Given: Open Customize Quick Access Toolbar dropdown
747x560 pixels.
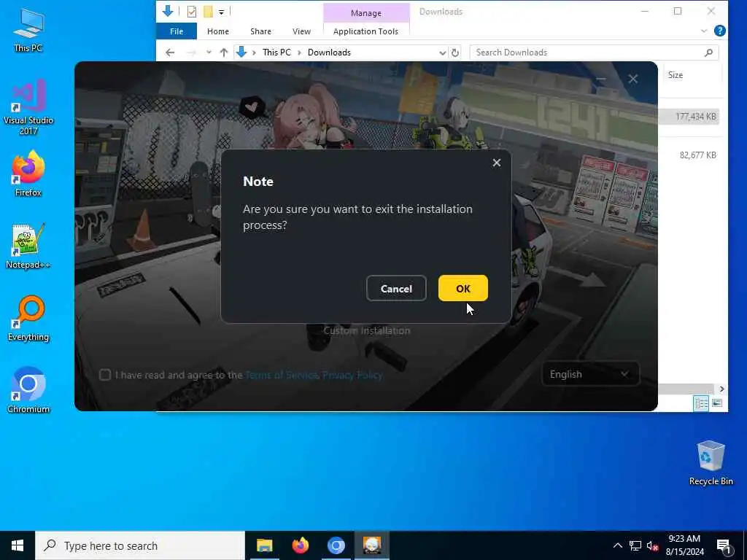Looking at the screenshot, I should [222, 12].
